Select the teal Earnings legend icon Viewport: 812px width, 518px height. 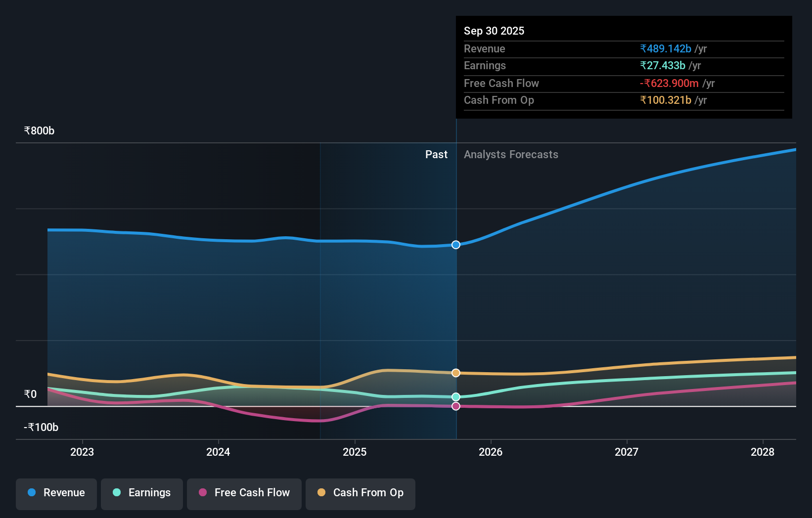(x=116, y=493)
